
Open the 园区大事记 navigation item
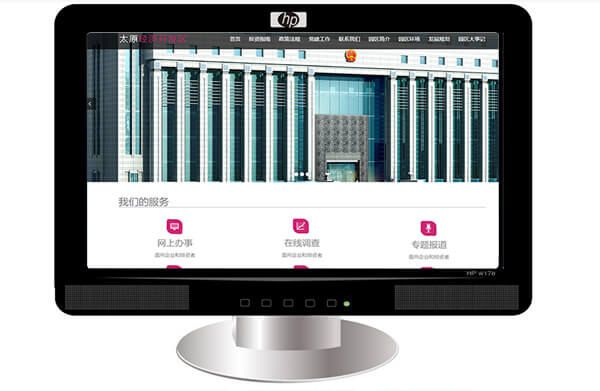472,39
